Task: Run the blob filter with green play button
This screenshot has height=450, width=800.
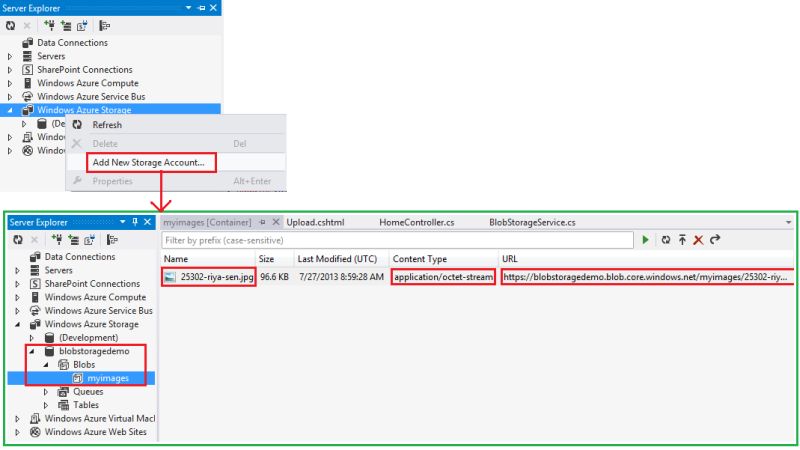Action: click(645, 240)
